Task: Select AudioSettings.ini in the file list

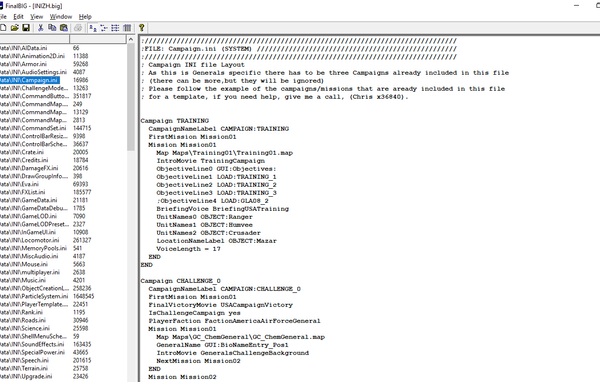Action: click(x=33, y=72)
